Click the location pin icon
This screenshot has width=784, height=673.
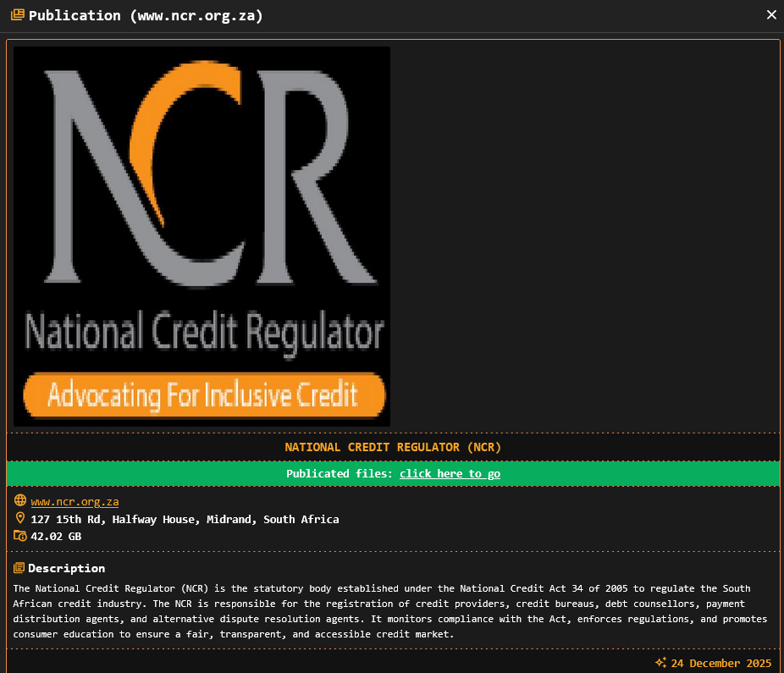[20, 518]
